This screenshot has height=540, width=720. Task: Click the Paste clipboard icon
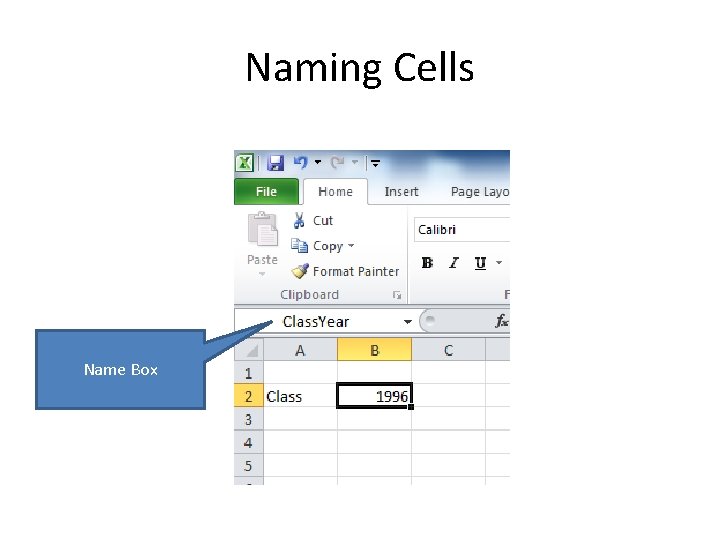point(263,229)
